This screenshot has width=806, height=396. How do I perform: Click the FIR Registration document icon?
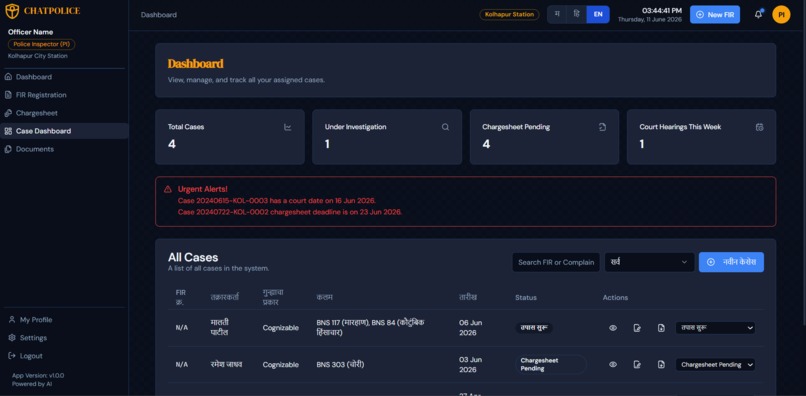(8, 95)
